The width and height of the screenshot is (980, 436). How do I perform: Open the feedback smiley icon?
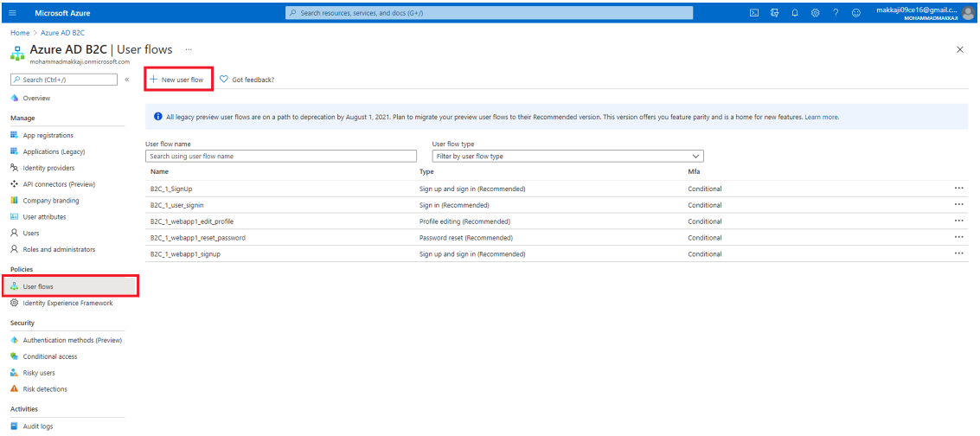click(x=855, y=12)
